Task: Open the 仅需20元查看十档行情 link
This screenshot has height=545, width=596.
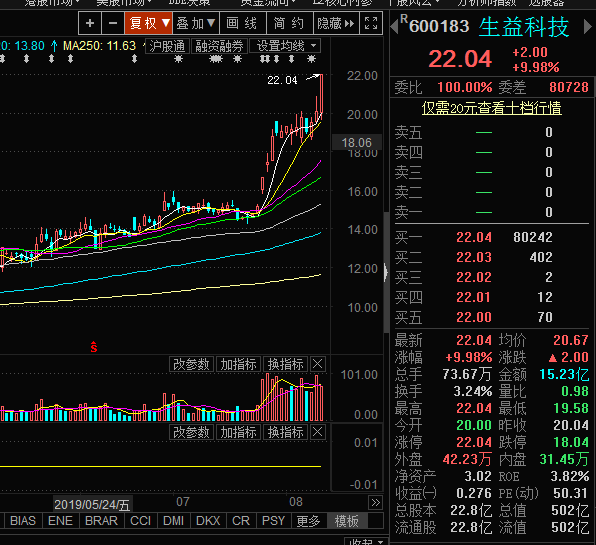Action: point(491,108)
